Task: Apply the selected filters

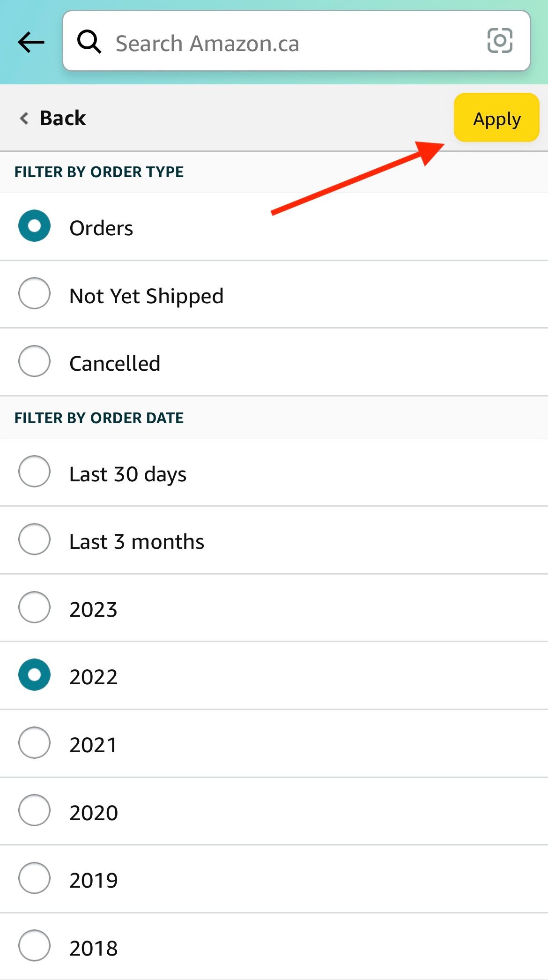Action: [496, 119]
